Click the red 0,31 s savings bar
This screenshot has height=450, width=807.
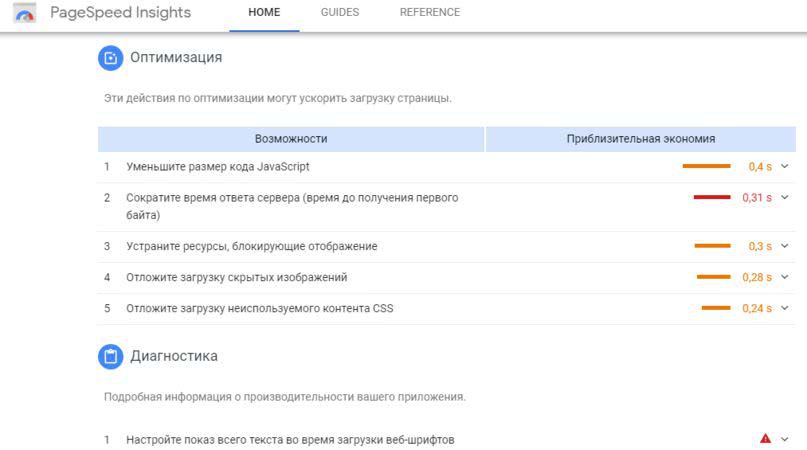(712, 198)
